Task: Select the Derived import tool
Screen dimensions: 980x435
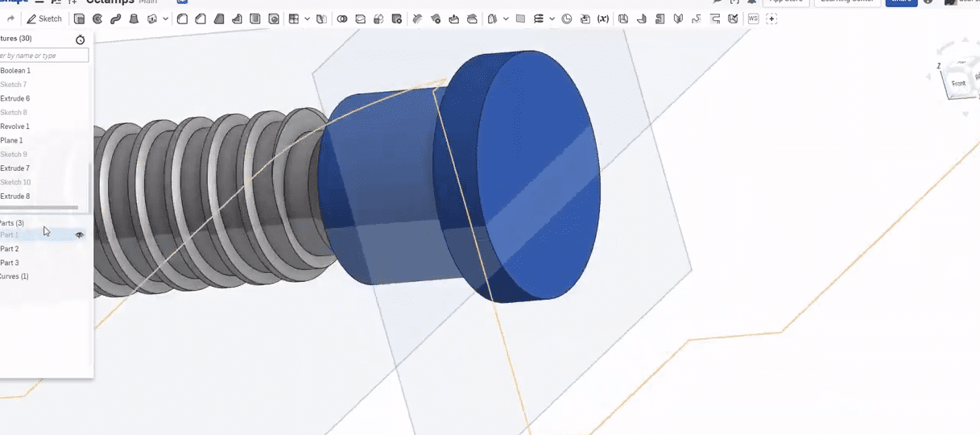Action: tap(585, 19)
